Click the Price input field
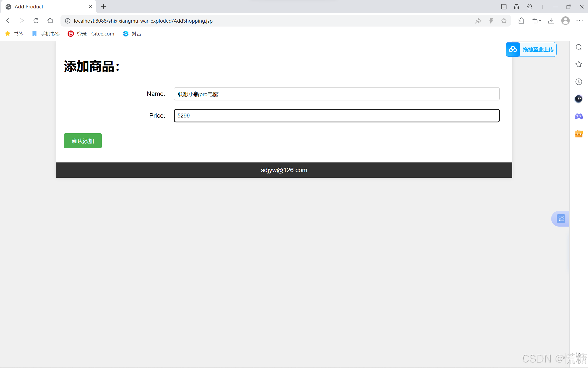Image resolution: width=588 pixels, height=368 pixels. 337,116
